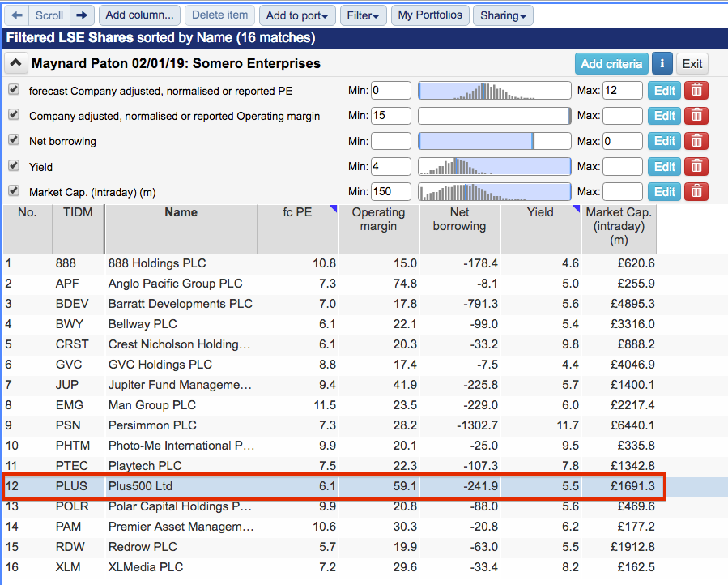Click the forecast PE range histogram slider
The height and width of the screenshot is (585, 728).
(495, 91)
